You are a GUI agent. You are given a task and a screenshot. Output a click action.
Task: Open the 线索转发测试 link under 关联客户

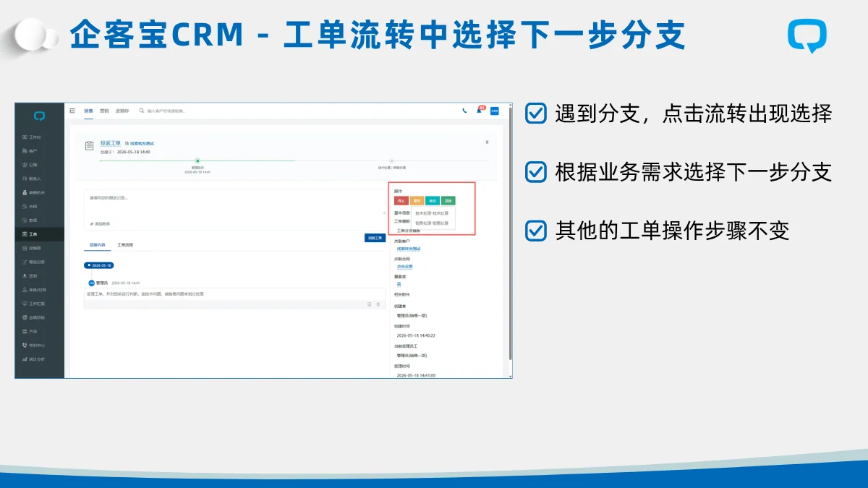(409, 249)
